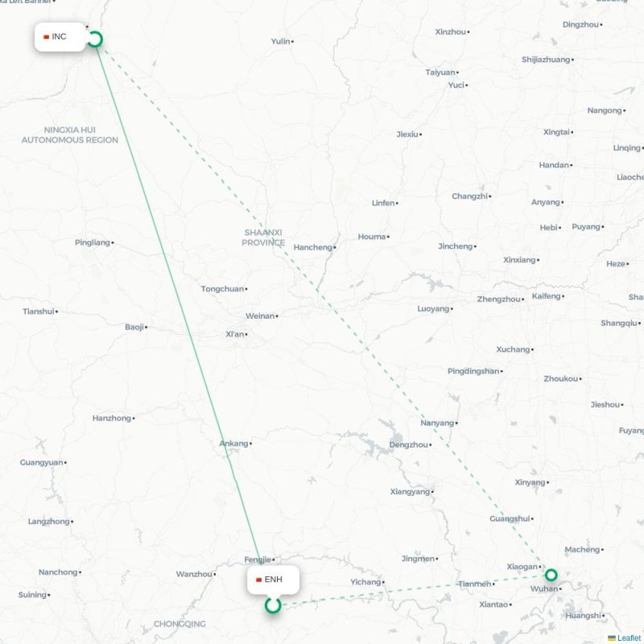The height and width of the screenshot is (644, 644).
Task: Select the Wuhan stopover circle marker
Action: coord(551,575)
